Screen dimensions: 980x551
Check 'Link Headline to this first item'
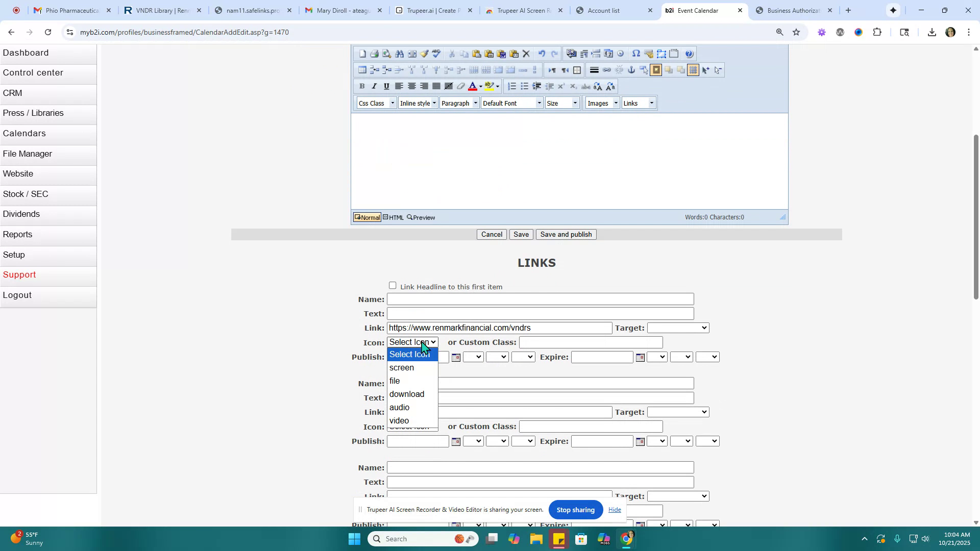pyautogui.click(x=393, y=286)
